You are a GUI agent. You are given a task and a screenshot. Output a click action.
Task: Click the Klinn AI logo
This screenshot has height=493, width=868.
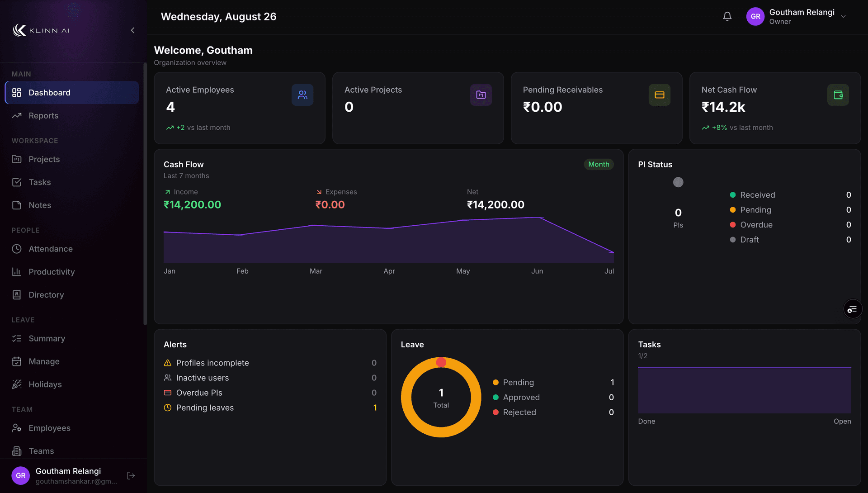click(41, 30)
